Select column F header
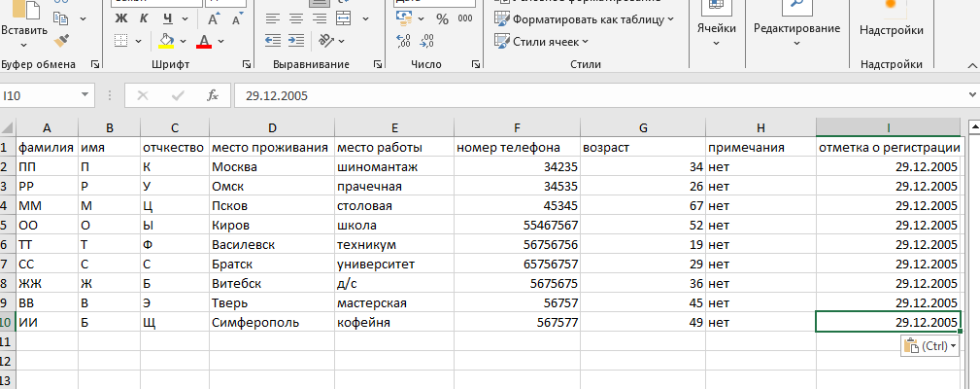 coord(517,127)
